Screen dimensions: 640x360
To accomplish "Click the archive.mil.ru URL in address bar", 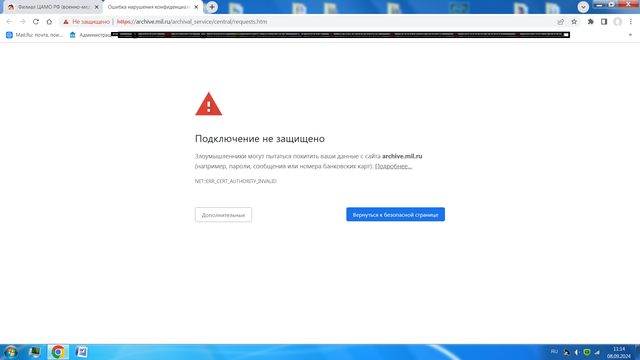I will (x=192, y=22).
